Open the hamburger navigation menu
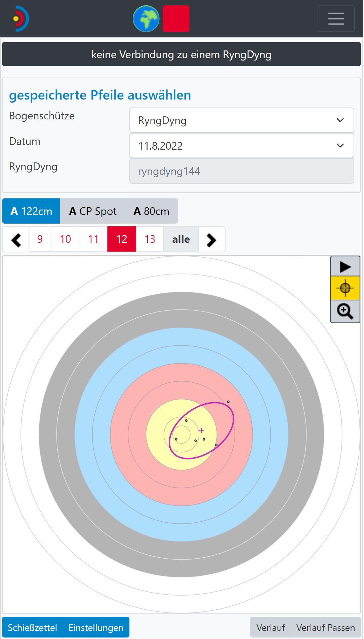The width and height of the screenshot is (364, 639). (x=336, y=19)
